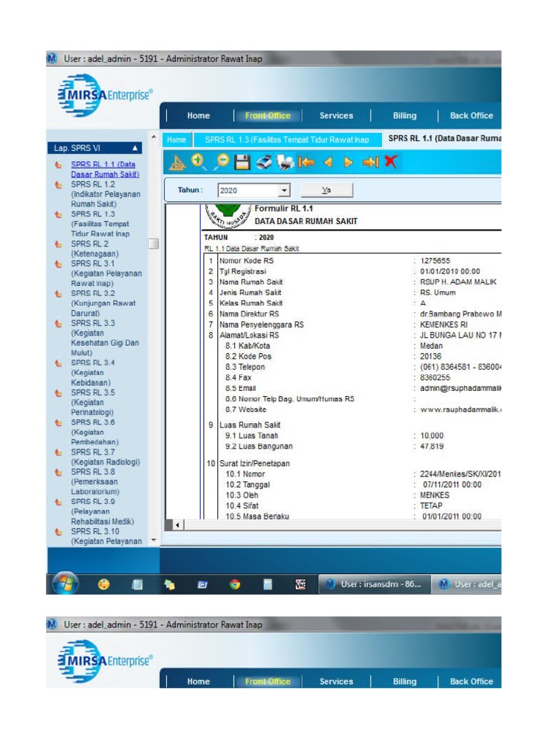Click the icon beside SPRS RL 3.9 entry
Viewport: 560px width, 747px height.
(58, 502)
